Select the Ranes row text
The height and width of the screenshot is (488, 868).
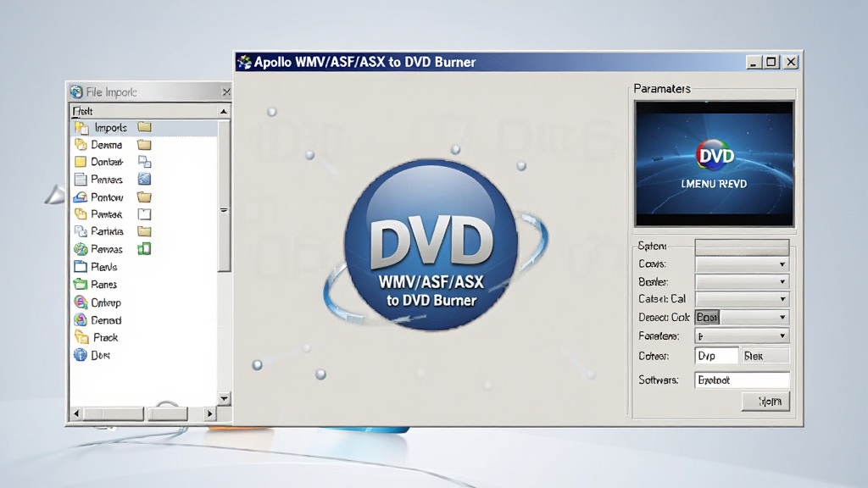103,285
